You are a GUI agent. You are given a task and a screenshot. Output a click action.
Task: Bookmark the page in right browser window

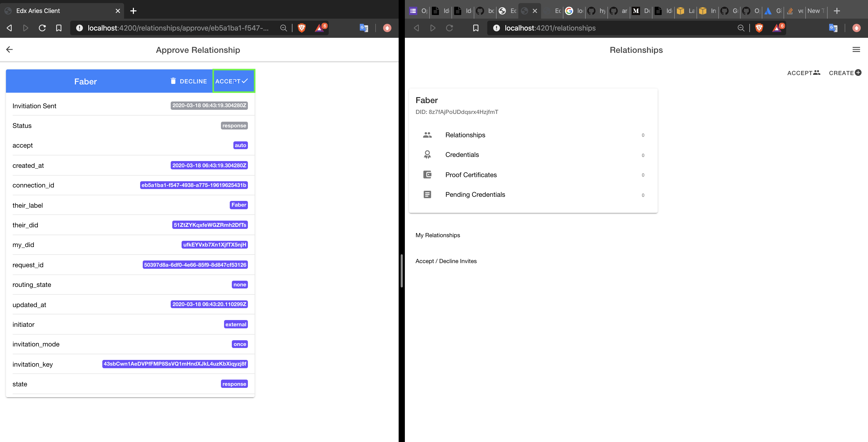click(476, 28)
